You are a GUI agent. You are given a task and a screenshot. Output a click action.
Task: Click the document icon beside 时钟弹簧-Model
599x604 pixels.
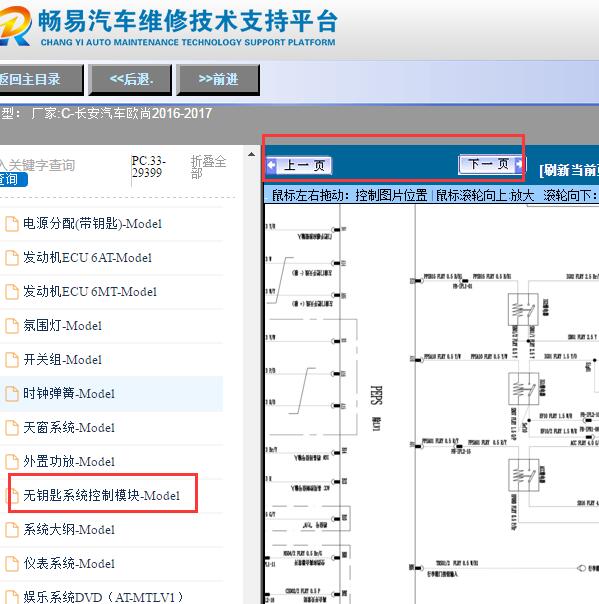(x=12, y=393)
